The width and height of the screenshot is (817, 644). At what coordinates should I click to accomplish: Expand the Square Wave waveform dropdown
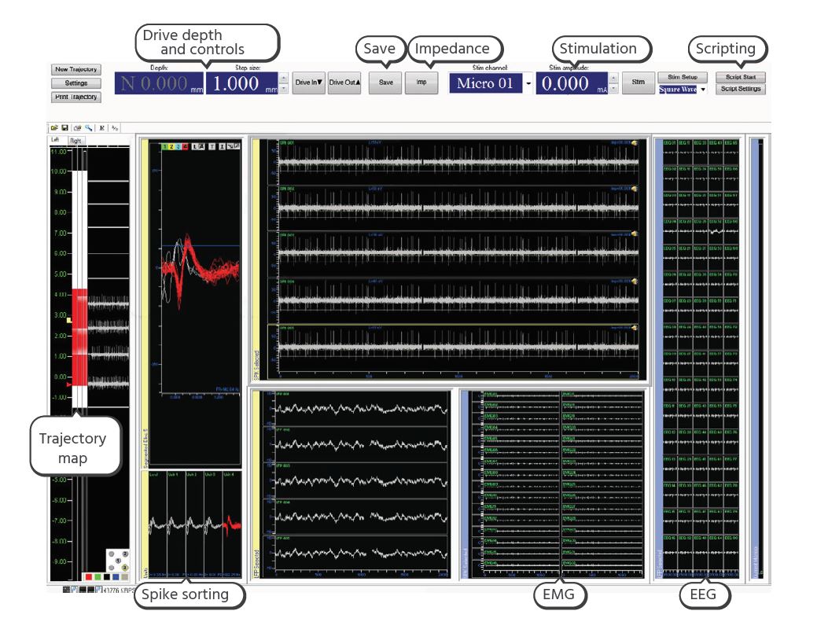(x=702, y=90)
